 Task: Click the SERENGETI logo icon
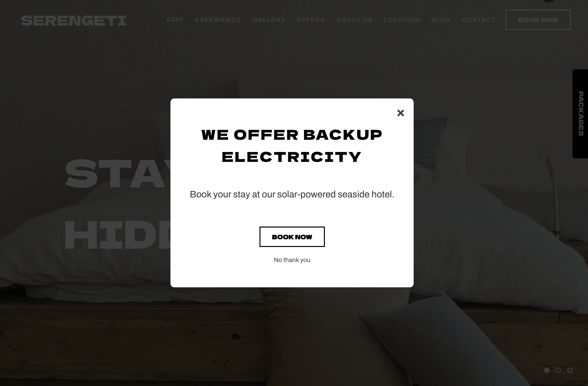[74, 20]
